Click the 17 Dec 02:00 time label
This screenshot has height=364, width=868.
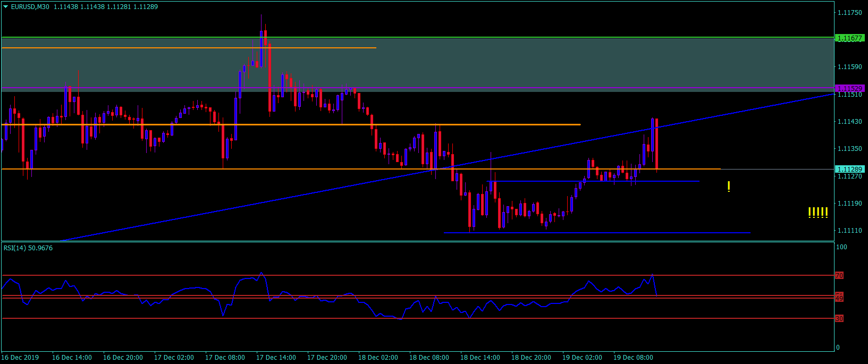click(174, 358)
